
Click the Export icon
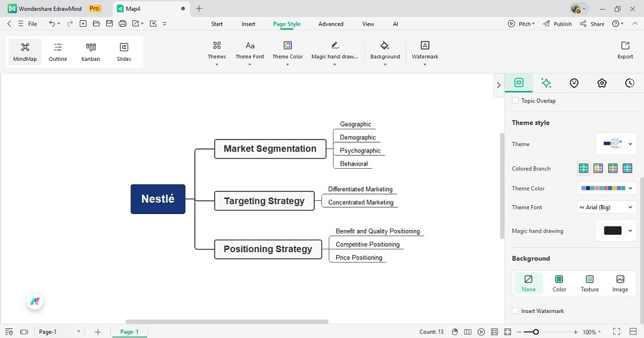[x=625, y=45]
